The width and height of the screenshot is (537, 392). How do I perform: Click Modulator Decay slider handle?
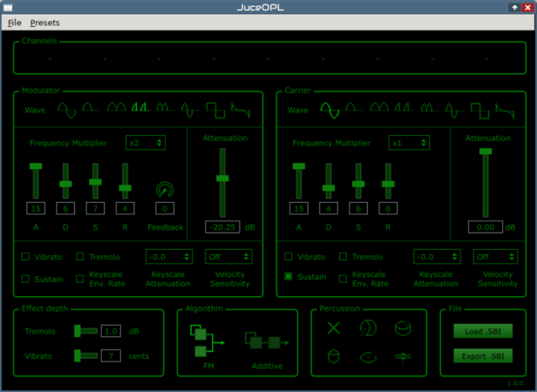(65, 184)
